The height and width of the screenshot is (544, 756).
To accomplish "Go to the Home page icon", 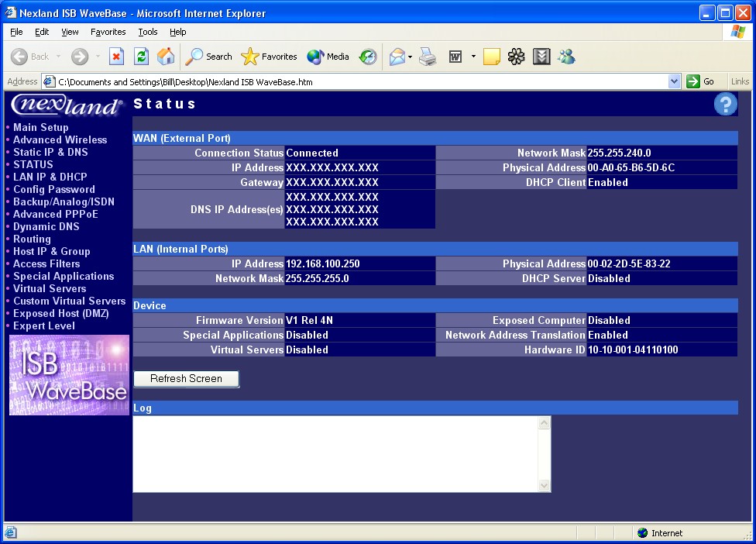I will (x=166, y=57).
